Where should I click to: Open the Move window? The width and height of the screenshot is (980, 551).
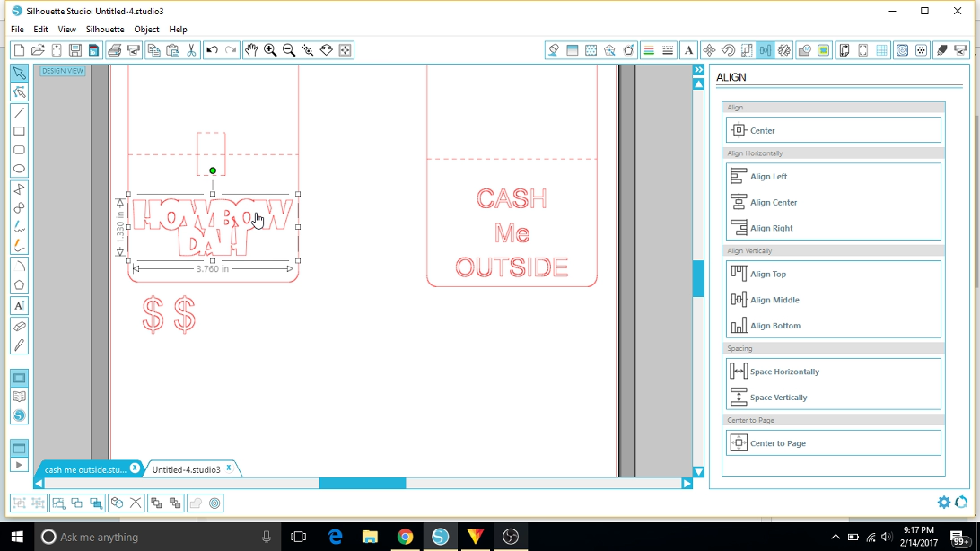pyautogui.click(x=709, y=50)
